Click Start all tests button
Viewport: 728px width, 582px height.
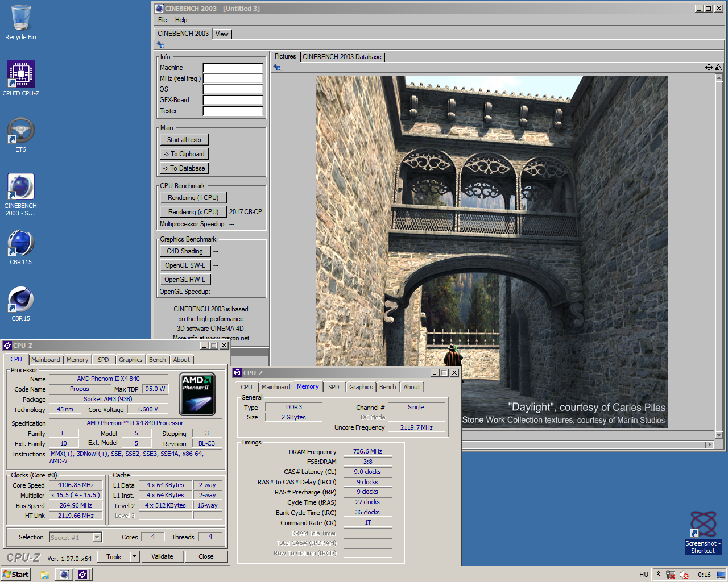(184, 140)
